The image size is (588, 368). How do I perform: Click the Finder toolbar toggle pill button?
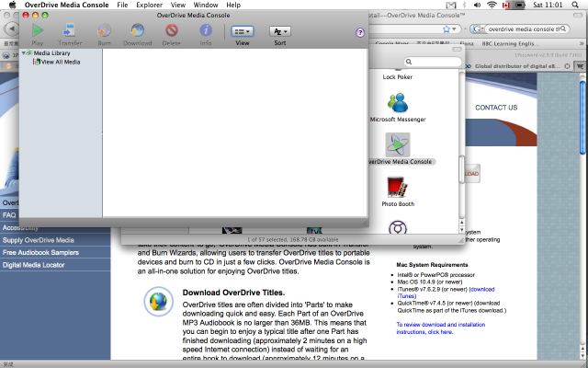(x=457, y=49)
